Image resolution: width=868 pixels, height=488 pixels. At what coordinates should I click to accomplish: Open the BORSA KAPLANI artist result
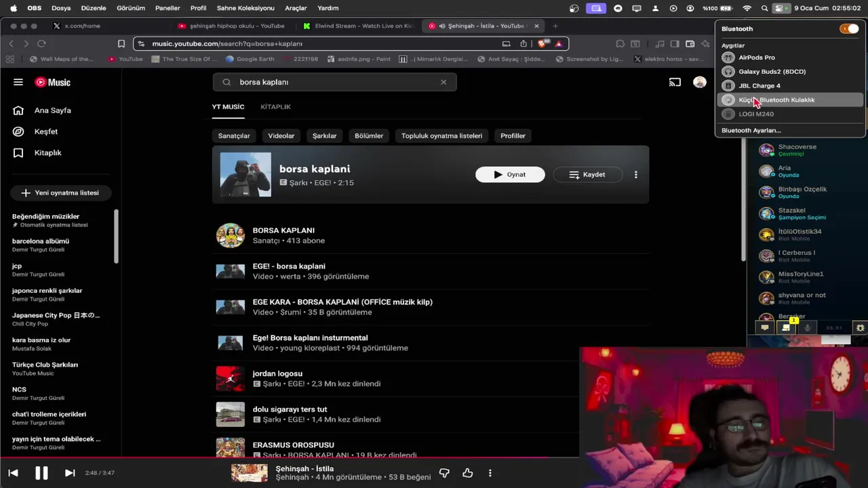click(283, 230)
